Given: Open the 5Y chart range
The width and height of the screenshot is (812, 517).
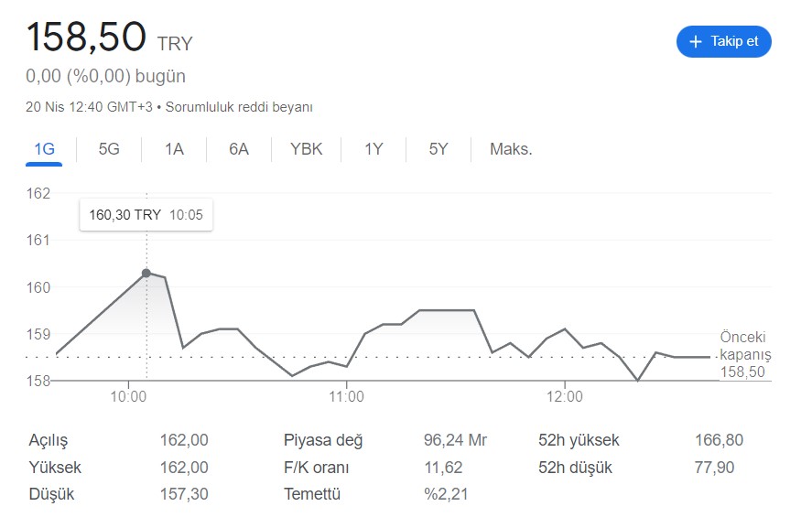Looking at the screenshot, I should point(438,149).
